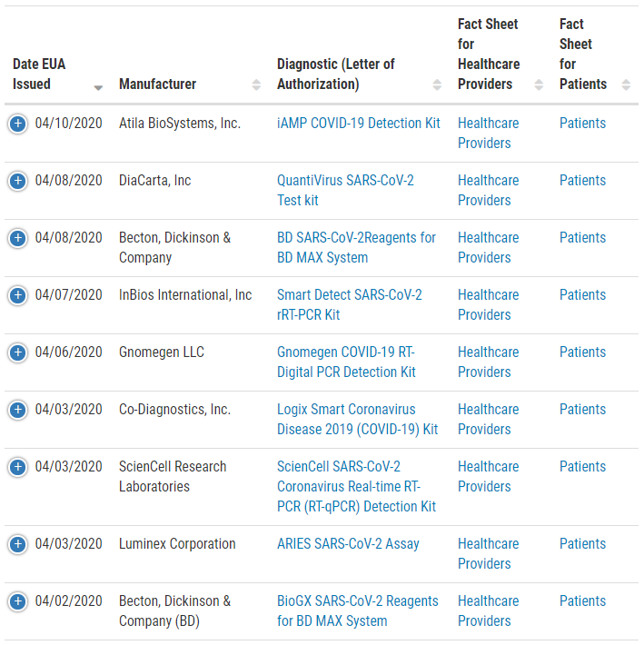
Task: Sort by Diagnostic (Letter of Authorization) column
Action: 437,84
